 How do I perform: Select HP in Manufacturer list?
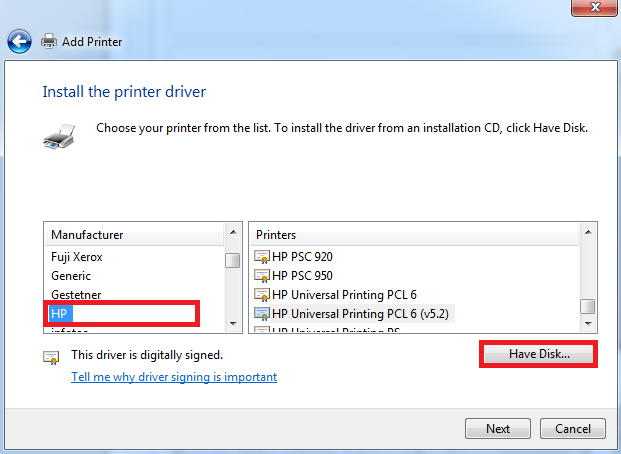(x=59, y=314)
